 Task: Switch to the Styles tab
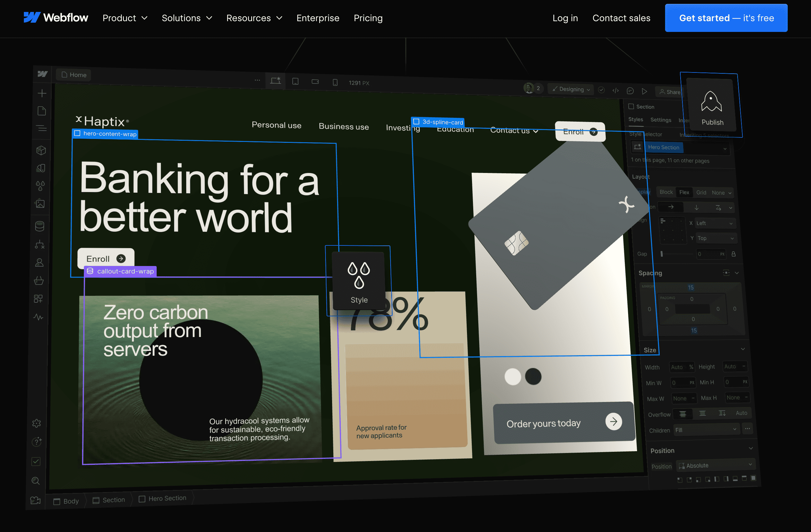pos(636,119)
